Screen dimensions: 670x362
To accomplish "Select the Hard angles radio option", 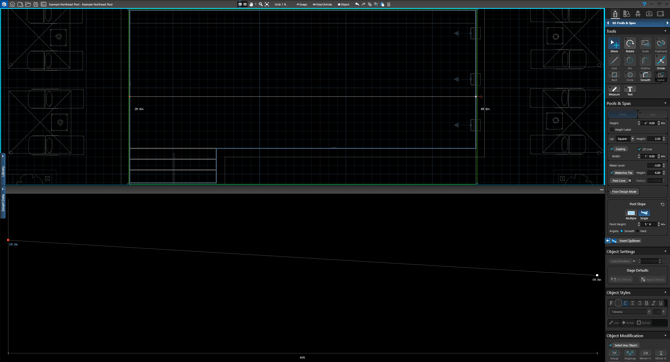I will 638,231.
